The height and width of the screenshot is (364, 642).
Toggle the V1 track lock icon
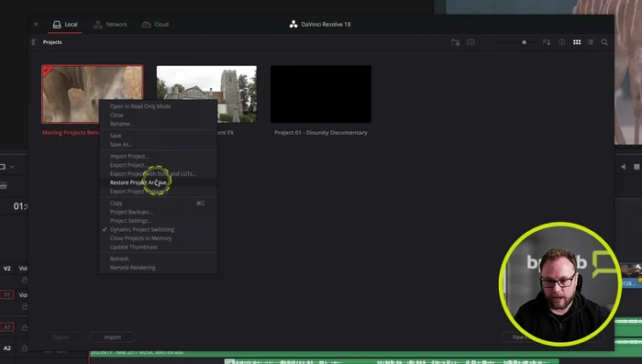click(25, 306)
